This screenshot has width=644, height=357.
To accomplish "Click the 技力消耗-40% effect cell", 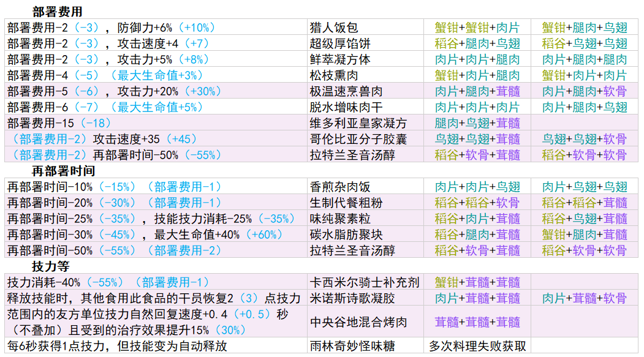I will click(156, 282).
